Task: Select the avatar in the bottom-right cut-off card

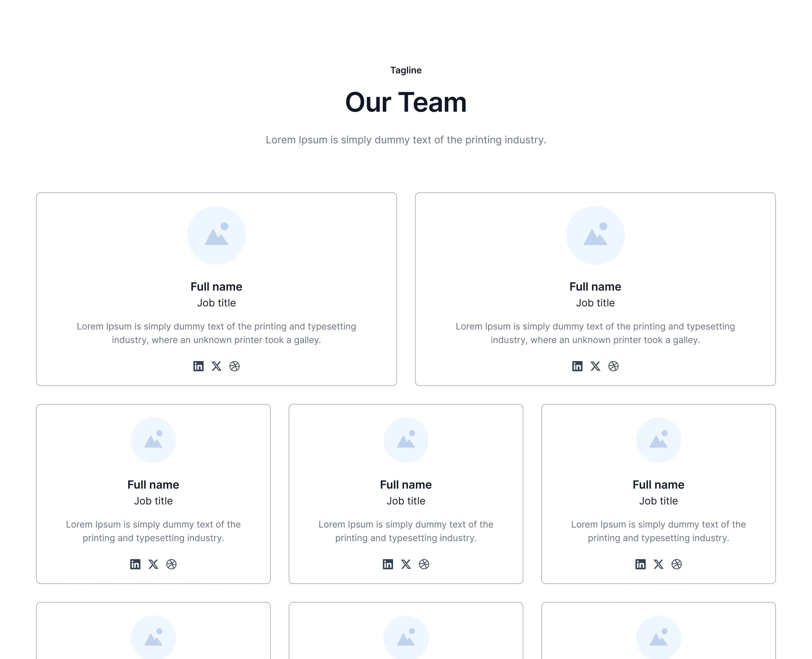Action: tap(658, 637)
